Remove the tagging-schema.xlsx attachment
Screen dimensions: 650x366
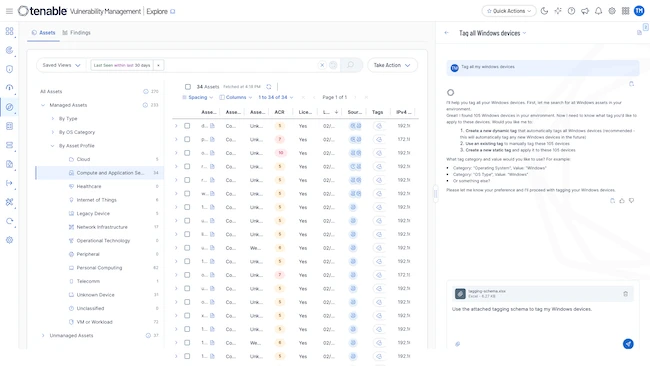[626, 294]
